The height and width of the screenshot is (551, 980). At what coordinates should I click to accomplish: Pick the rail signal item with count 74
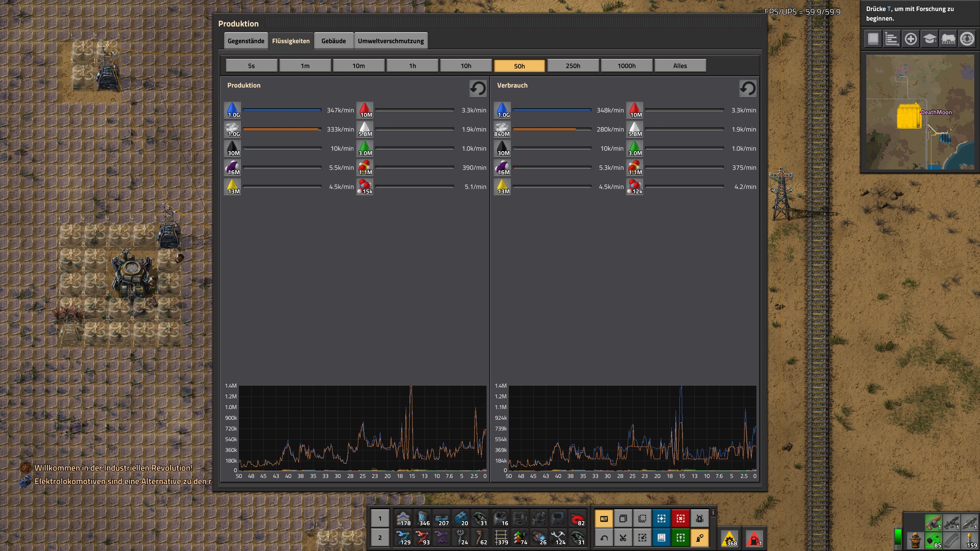pos(520,537)
